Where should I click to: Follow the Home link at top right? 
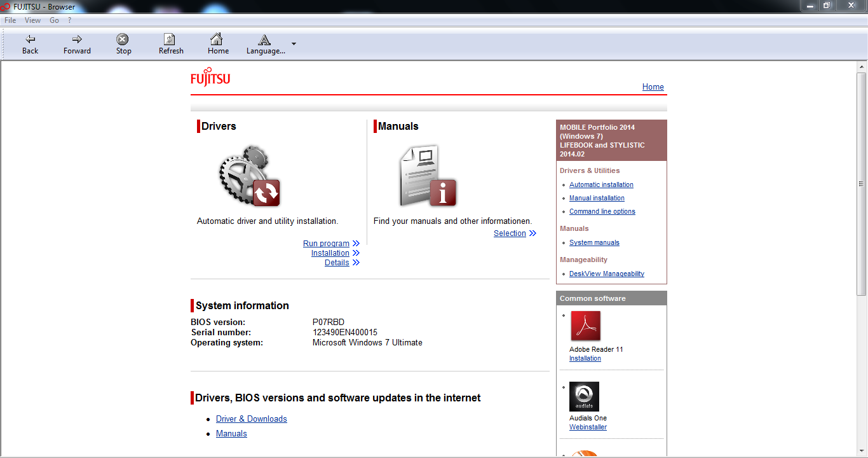click(x=653, y=87)
